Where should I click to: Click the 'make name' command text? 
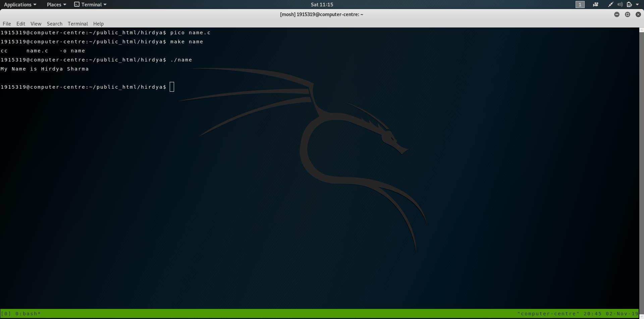(186, 42)
